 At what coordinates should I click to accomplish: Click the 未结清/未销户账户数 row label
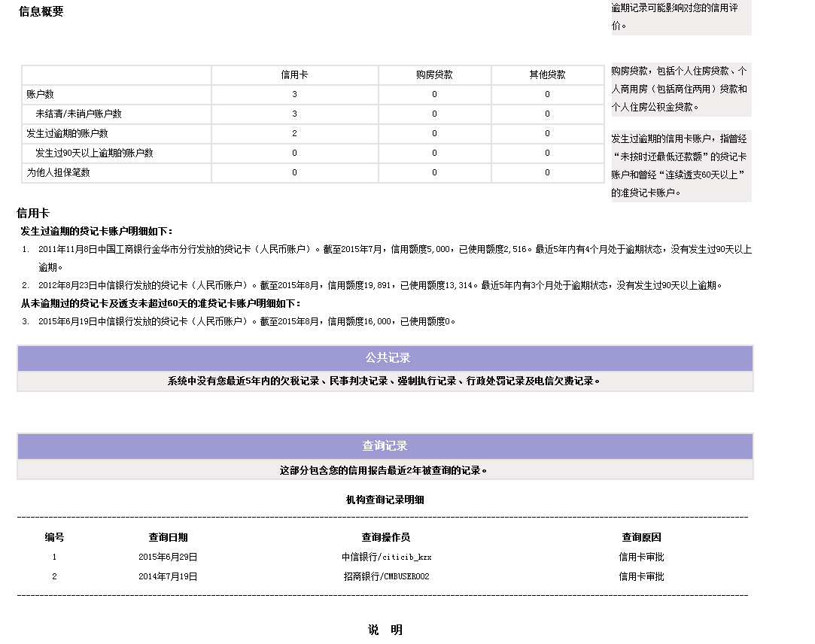[x=78, y=114]
